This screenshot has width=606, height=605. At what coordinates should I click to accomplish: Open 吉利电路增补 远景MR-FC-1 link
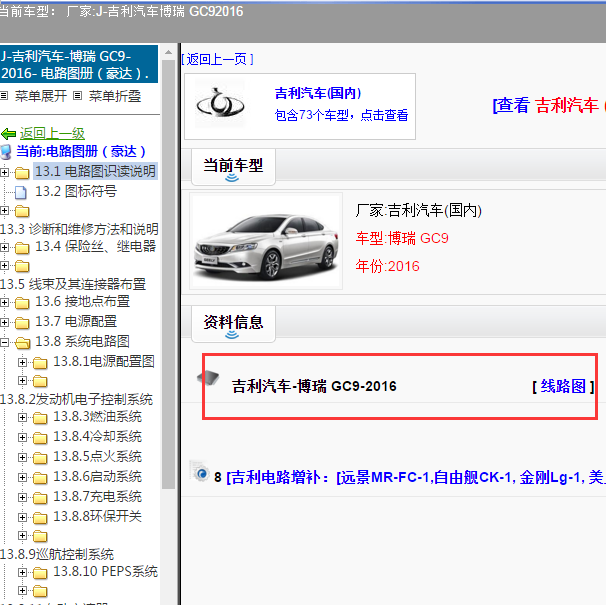(x=414, y=477)
